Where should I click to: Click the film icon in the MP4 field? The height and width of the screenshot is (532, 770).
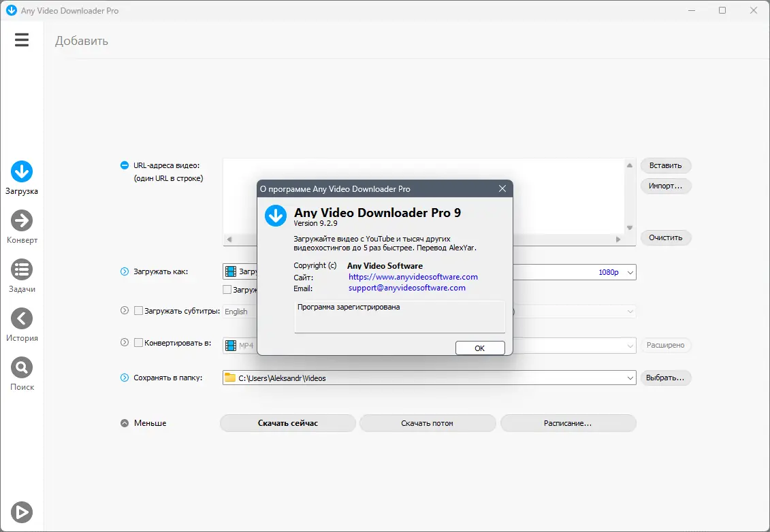tap(230, 346)
